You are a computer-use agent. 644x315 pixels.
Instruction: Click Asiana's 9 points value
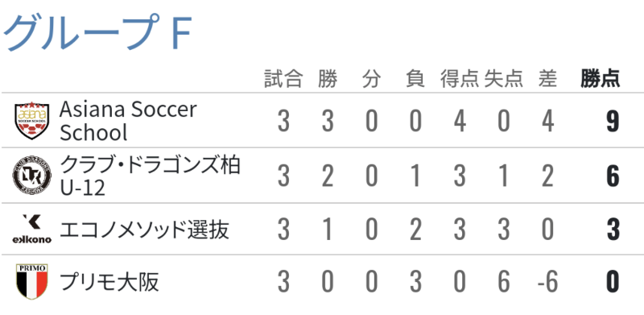pos(613,122)
